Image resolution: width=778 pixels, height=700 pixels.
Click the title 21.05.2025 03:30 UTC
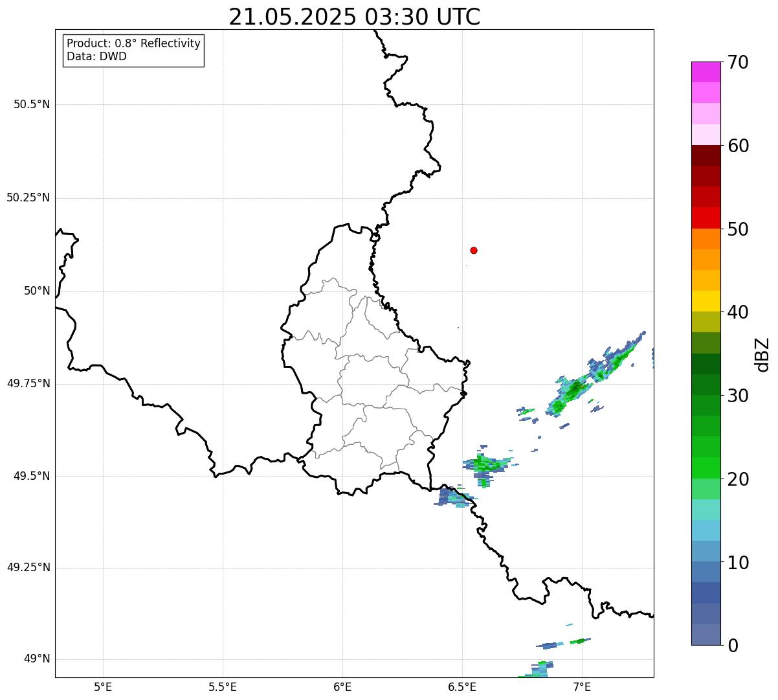point(354,17)
